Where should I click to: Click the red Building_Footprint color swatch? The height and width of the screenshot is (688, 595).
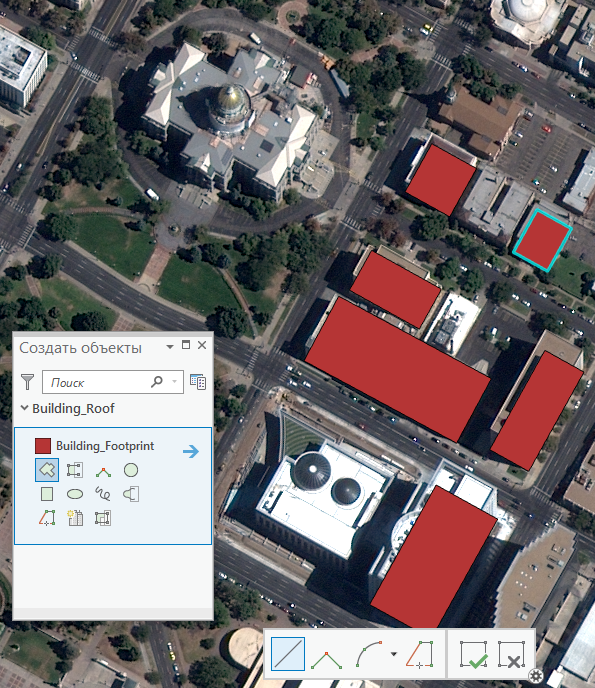43,446
